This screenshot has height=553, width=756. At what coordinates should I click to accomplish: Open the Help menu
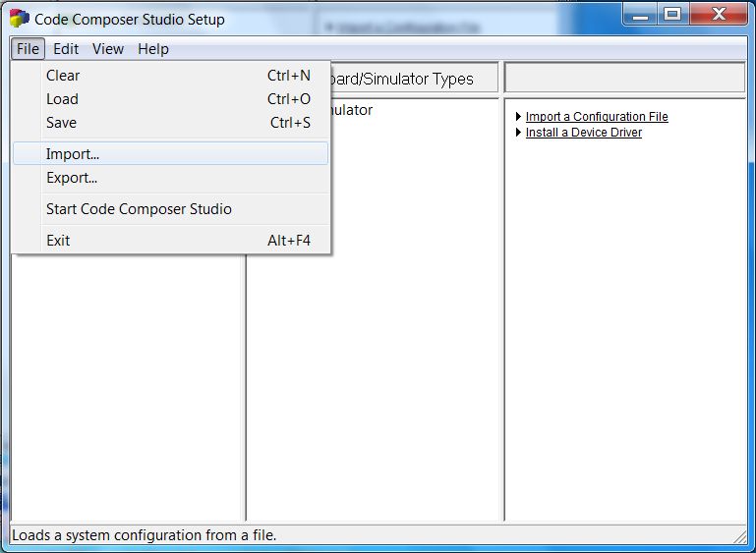point(152,49)
